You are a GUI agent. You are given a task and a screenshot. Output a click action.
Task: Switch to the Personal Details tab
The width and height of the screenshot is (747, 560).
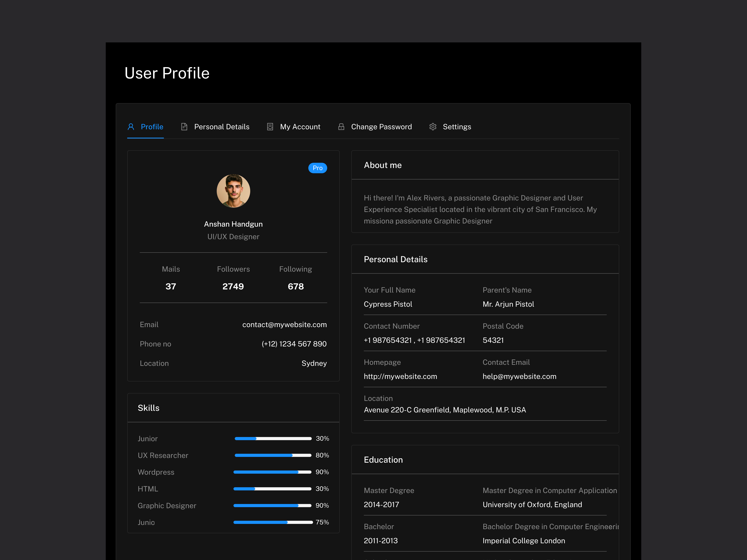click(222, 127)
